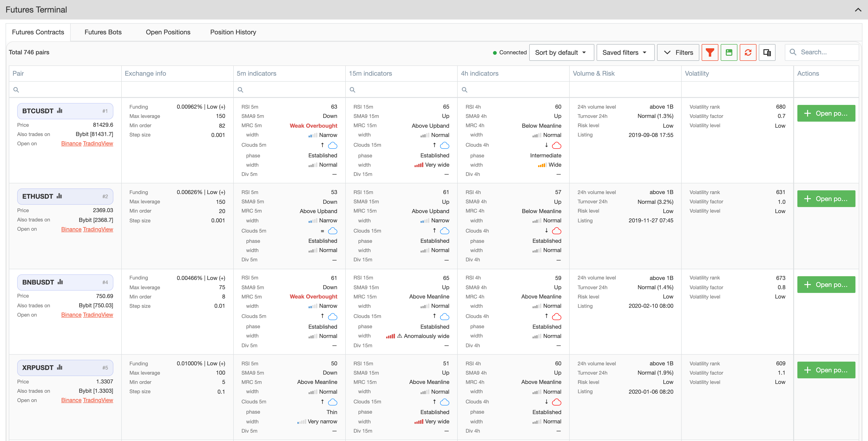Switch to the Futures Bots tab
The image size is (868, 441).
click(x=103, y=32)
